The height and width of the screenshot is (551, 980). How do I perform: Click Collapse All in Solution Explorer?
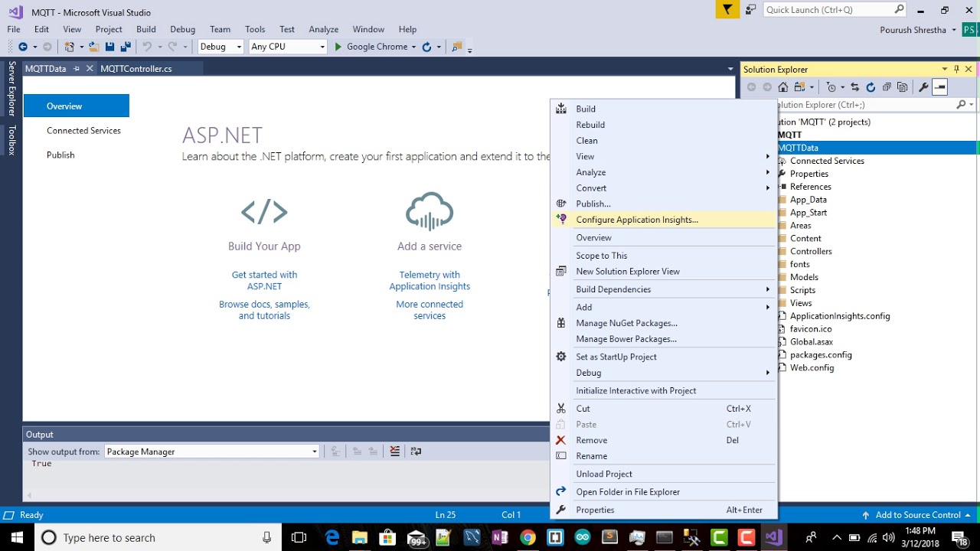[x=887, y=87]
